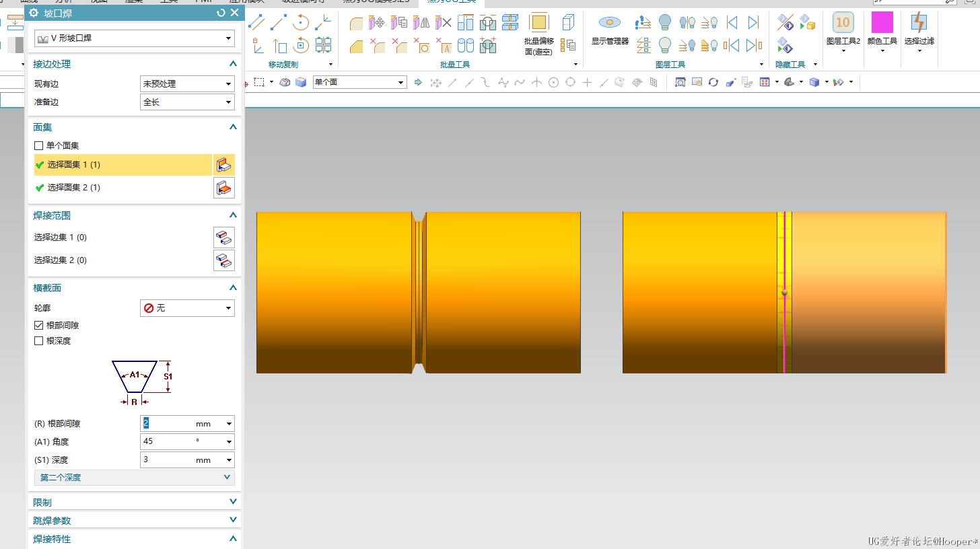Open the (R) 根部间隙 field options arrow
The width and height of the screenshot is (980, 549).
pos(230,425)
